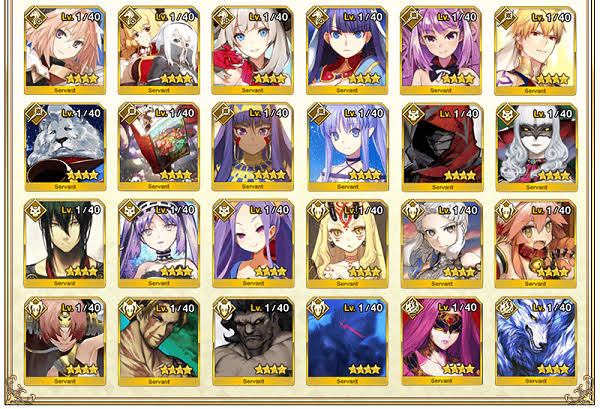Click the Rider class icon on Astolfo's card
Viewport: 600px width, 409px height.
[x=35, y=17]
